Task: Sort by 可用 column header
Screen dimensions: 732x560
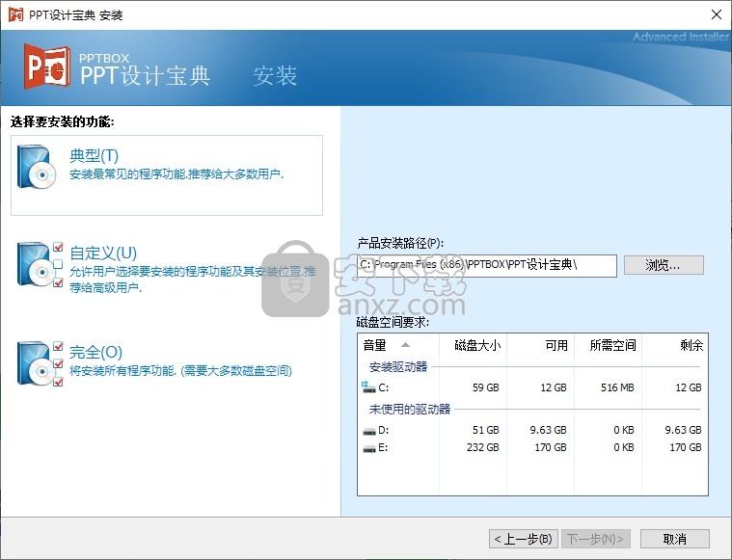Action: (x=541, y=345)
